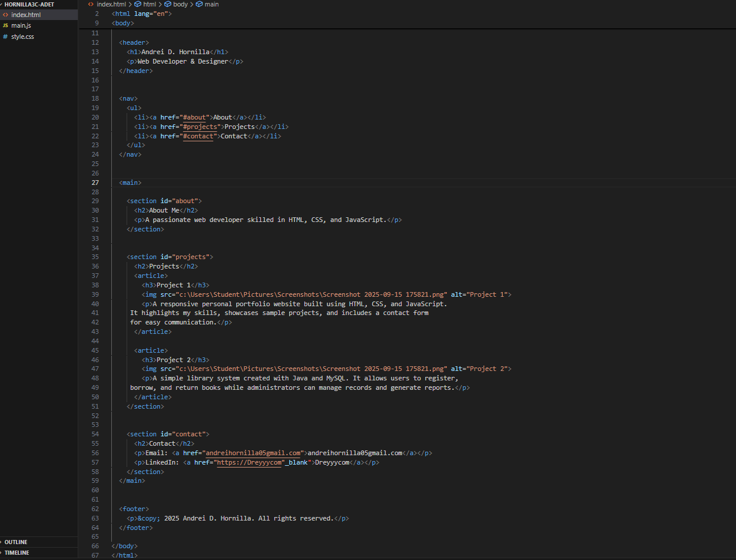
Task: Select the body breadcrumb item
Action: (180, 4)
